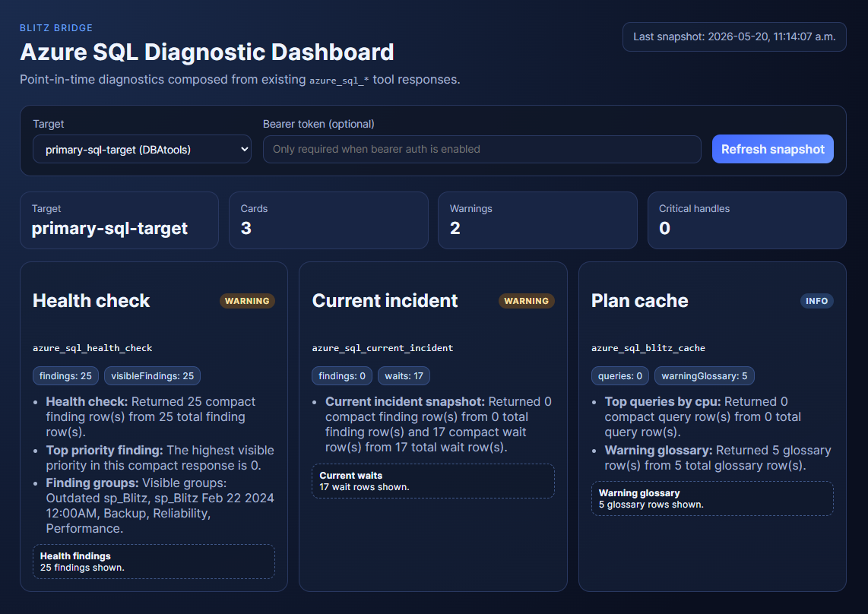Click the Point-in-time diagnostics subtitle

tap(239, 80)
